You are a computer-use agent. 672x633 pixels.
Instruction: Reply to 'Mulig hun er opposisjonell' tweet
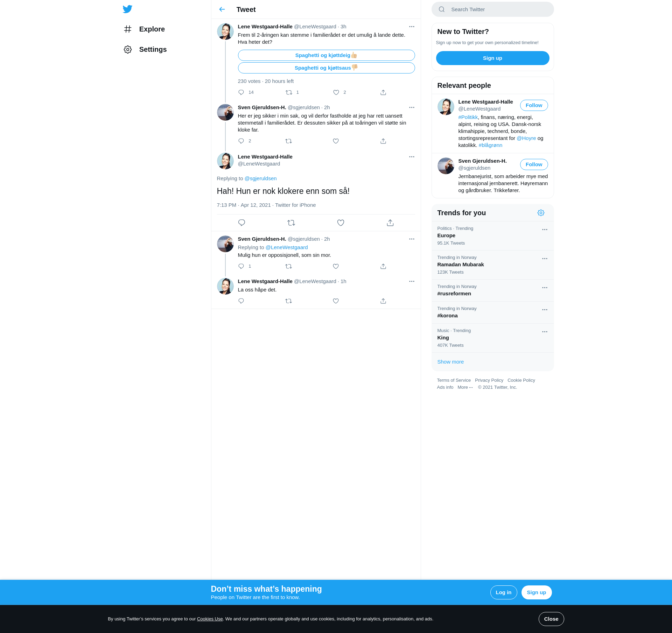click(x=241, y=266)
